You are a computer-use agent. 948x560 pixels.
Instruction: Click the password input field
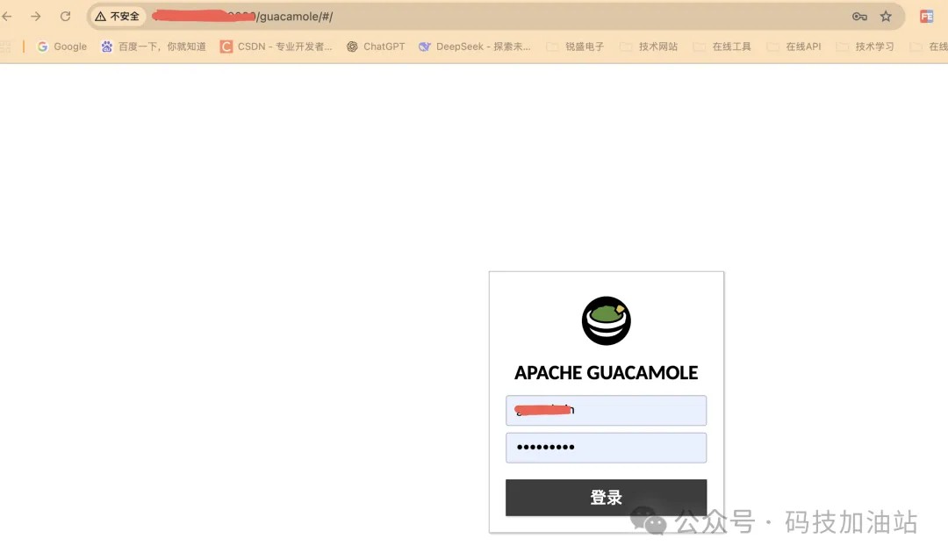[606, 448]
